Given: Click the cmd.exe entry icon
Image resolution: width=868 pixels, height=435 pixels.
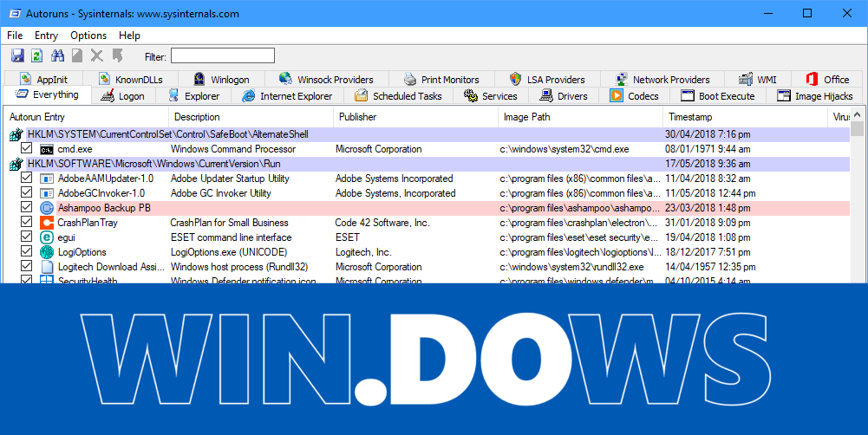Looking at the screenshot, I should (47, 149).
